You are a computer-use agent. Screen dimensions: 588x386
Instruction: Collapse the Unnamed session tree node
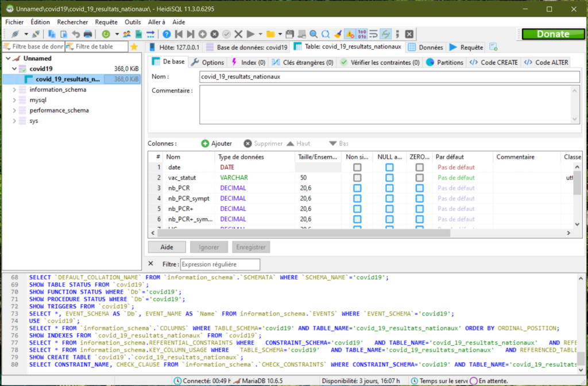[x=8, y=59]
